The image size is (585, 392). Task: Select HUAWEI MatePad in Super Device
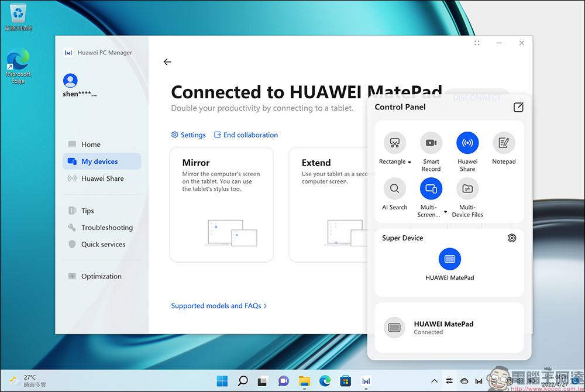pyautogui.click(x=449, y=259)
